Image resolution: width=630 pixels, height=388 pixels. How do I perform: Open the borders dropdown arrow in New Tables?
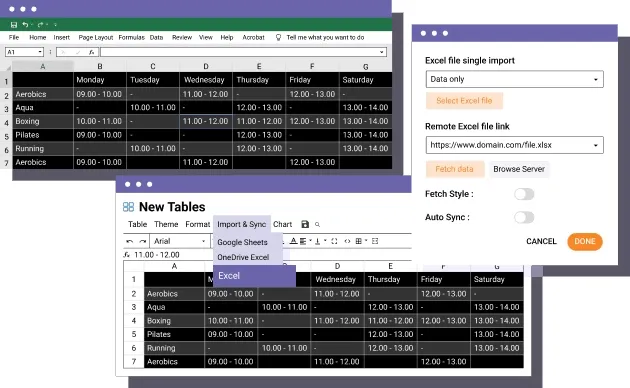coord(366,241)
